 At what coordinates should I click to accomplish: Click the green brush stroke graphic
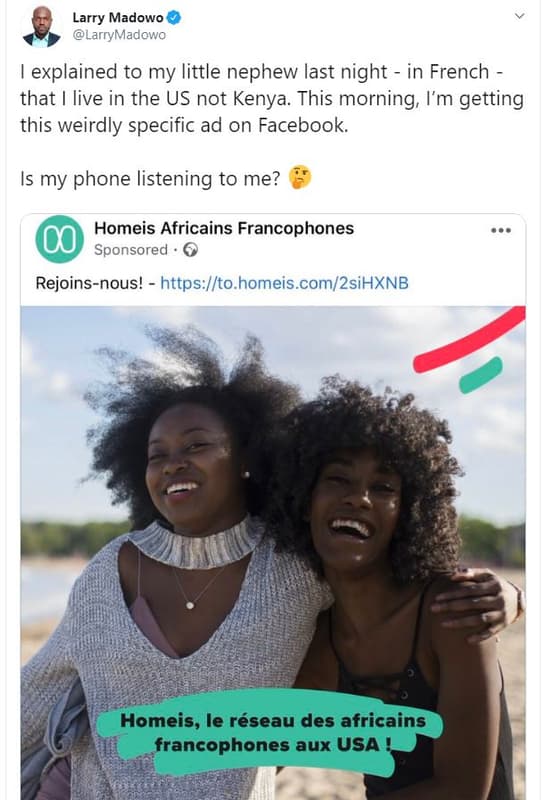[481, 376]
